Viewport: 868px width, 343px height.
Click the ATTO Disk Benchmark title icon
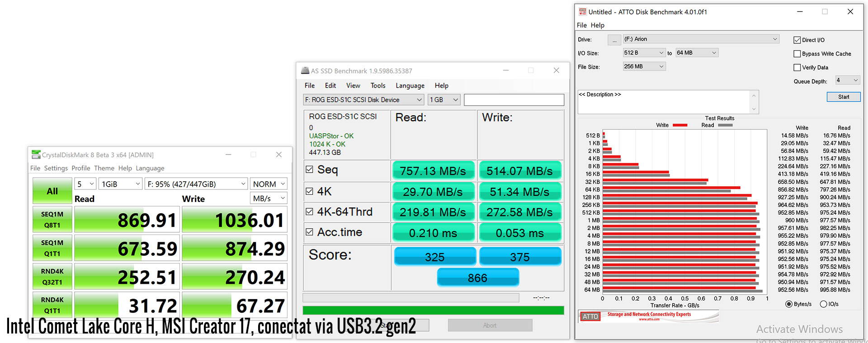[583, 12]
